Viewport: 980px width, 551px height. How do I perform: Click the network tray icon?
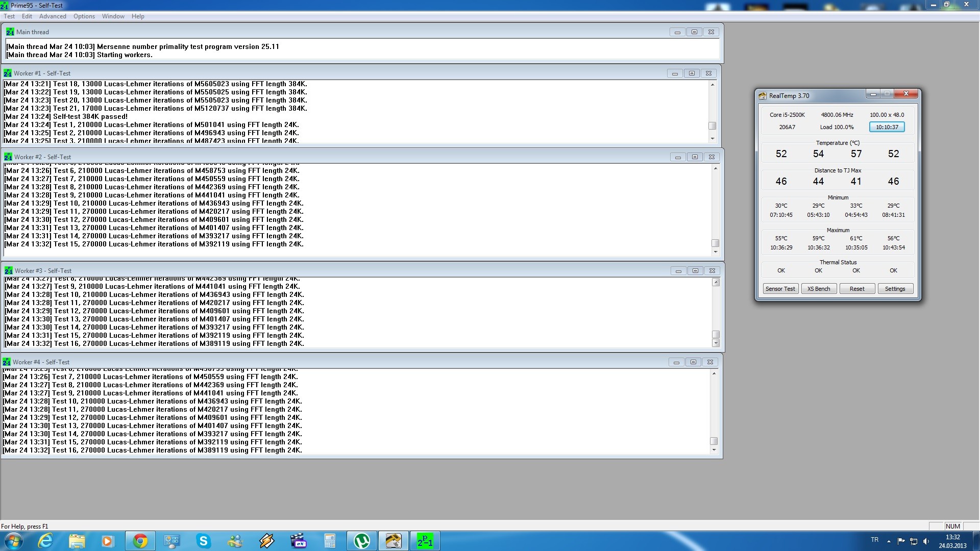[x=914, y=541]
